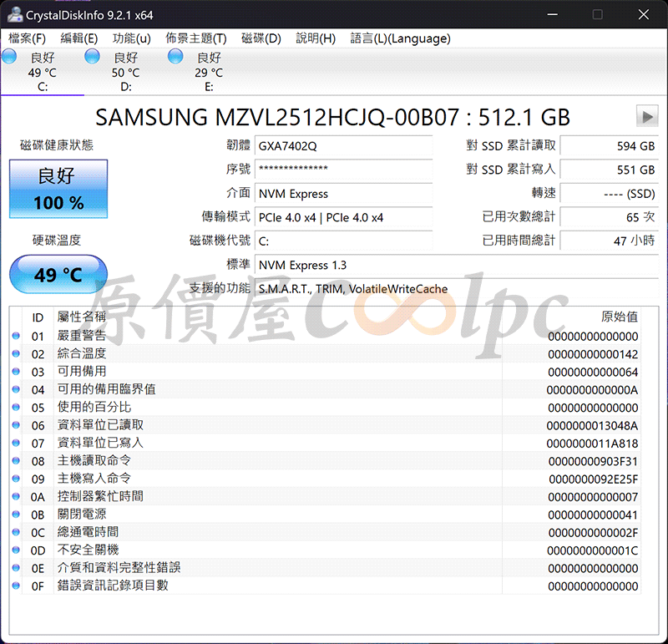Click the next disk arrow button

click(647, 116)
